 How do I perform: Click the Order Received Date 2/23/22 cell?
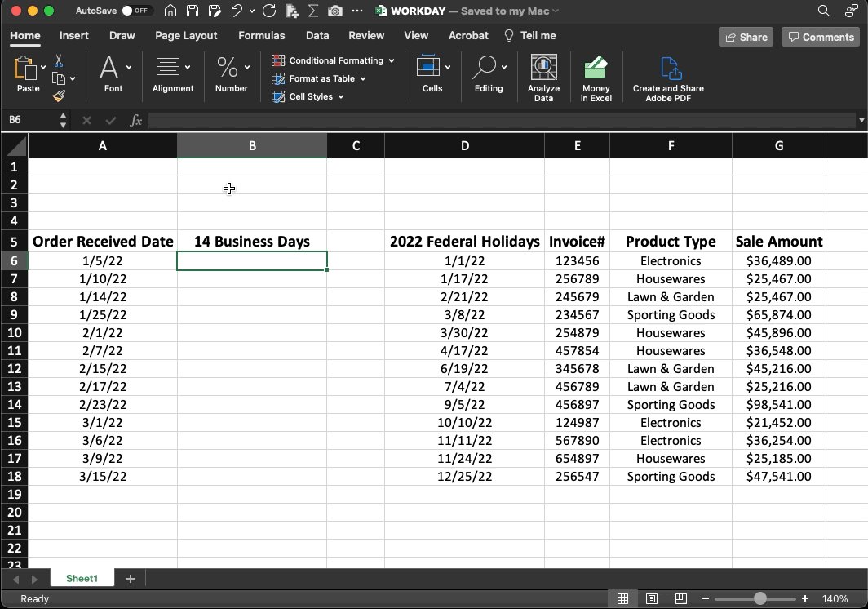coord(103,405)
